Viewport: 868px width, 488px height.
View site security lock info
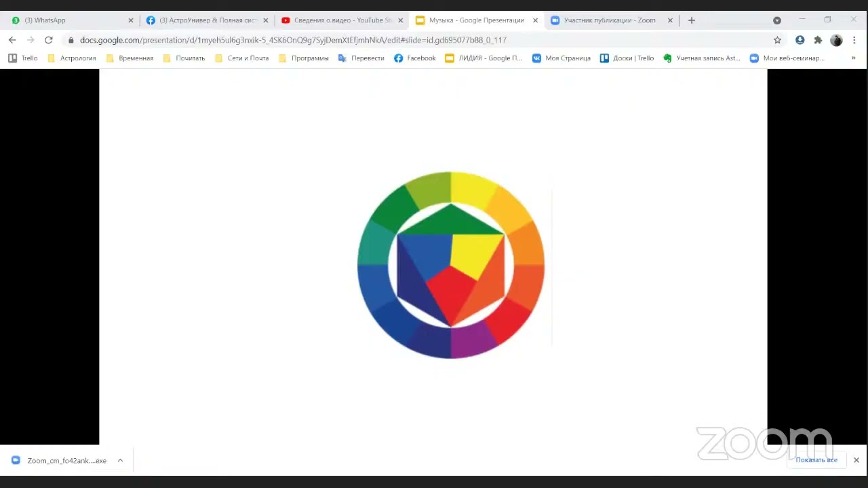point(71,40)
